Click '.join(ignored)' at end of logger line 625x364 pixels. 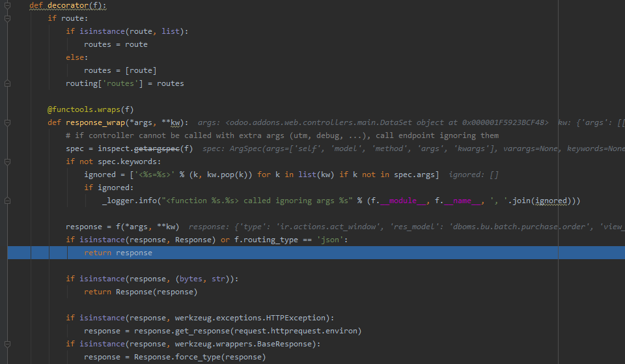click(542, 201)
